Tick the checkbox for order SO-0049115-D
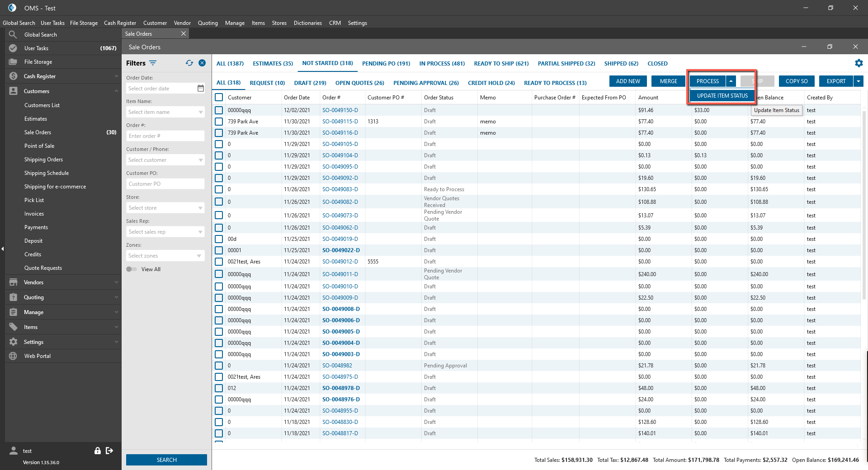The image size is (868, 470). click(x=219, y=122)
